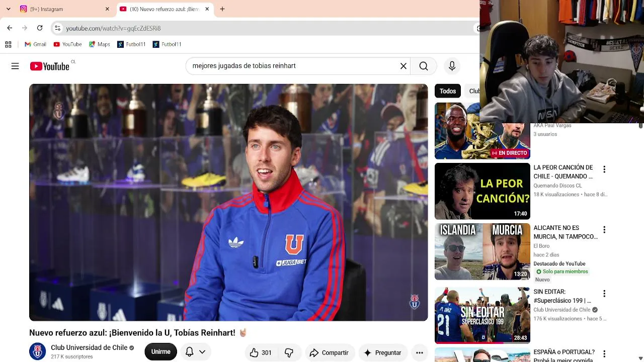Share the video with Compartir

pos(329,352)
